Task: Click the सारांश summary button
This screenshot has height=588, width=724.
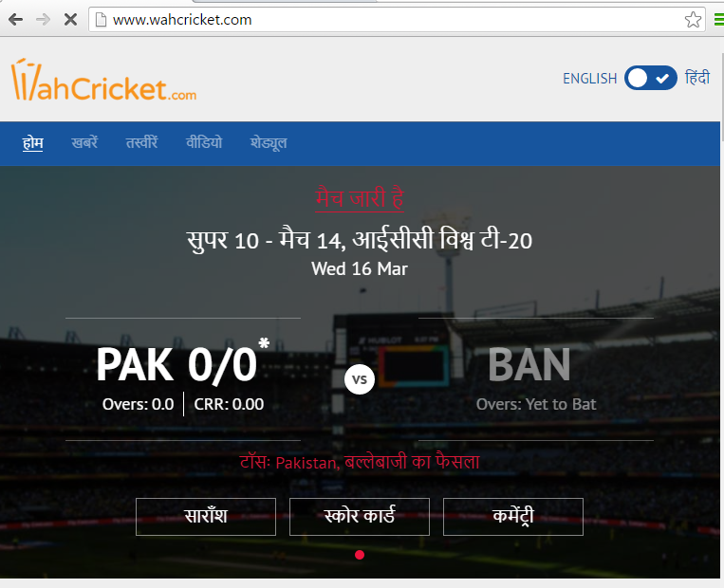Action: (206, 517)
